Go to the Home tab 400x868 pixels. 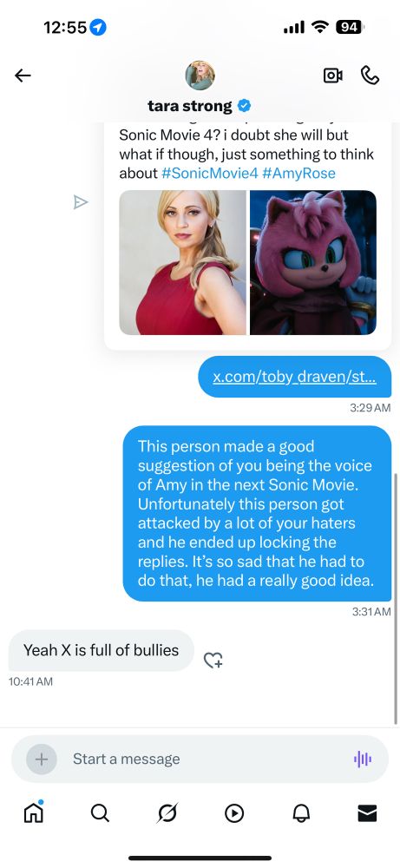[x=33, y=812]
